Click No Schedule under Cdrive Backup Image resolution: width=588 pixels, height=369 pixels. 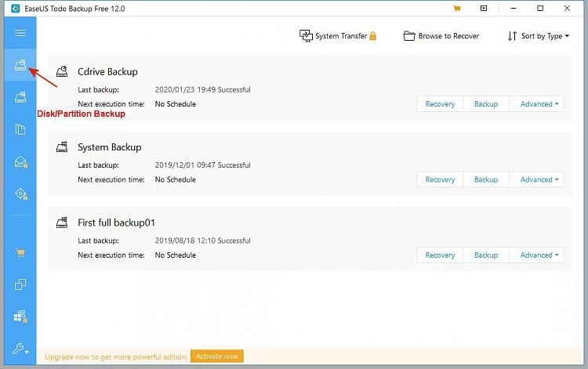pos(176,104)
